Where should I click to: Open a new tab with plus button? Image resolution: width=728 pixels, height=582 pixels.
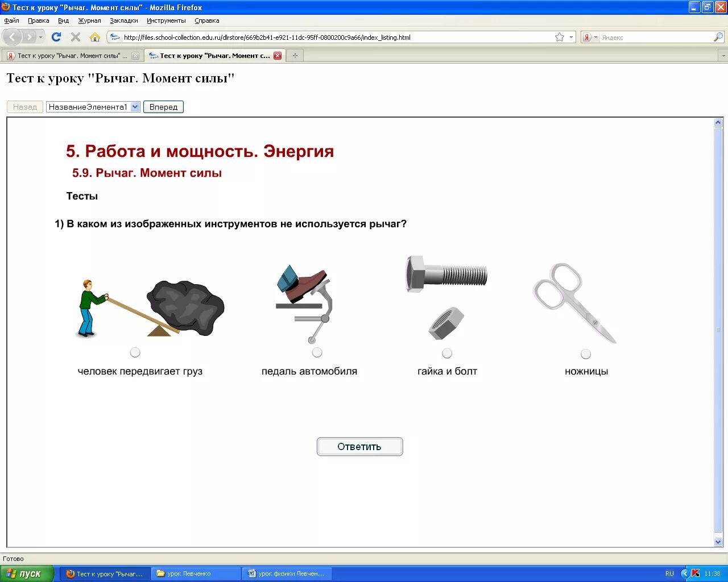(x=295, y=56)
